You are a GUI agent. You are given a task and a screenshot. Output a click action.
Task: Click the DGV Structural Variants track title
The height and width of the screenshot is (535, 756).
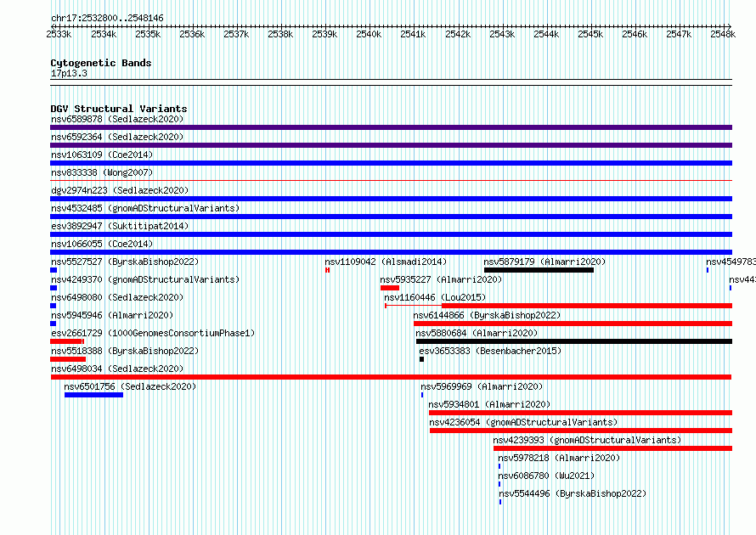pos(119,109)
